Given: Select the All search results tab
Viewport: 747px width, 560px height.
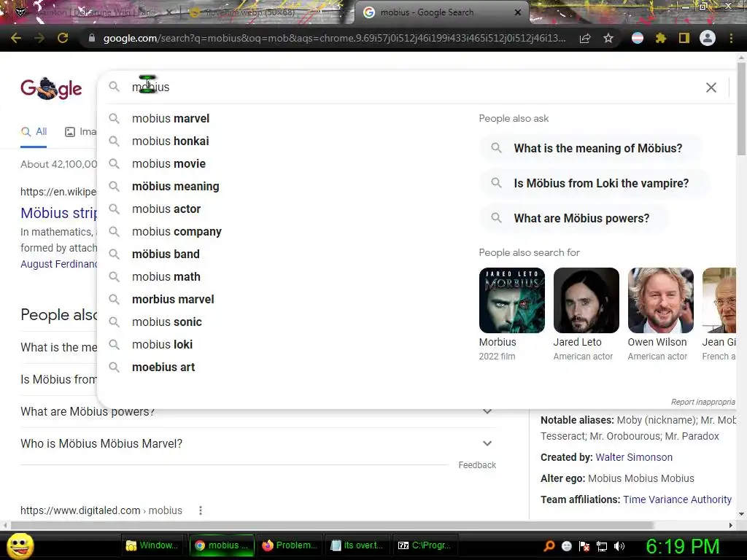Looking at the screenshot, I should [34, 132].
